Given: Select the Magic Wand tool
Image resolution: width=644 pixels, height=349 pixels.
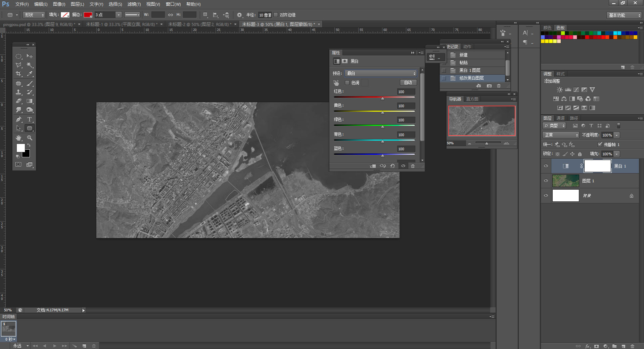Looking at the screenshot, I should (x=30, y=65).
